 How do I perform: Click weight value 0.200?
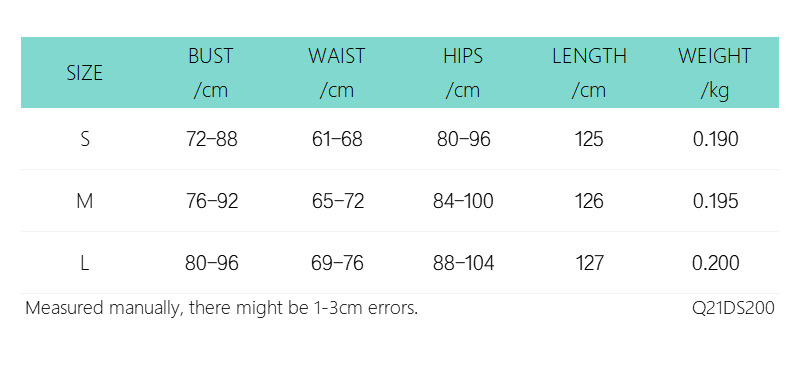click(715, 264)
